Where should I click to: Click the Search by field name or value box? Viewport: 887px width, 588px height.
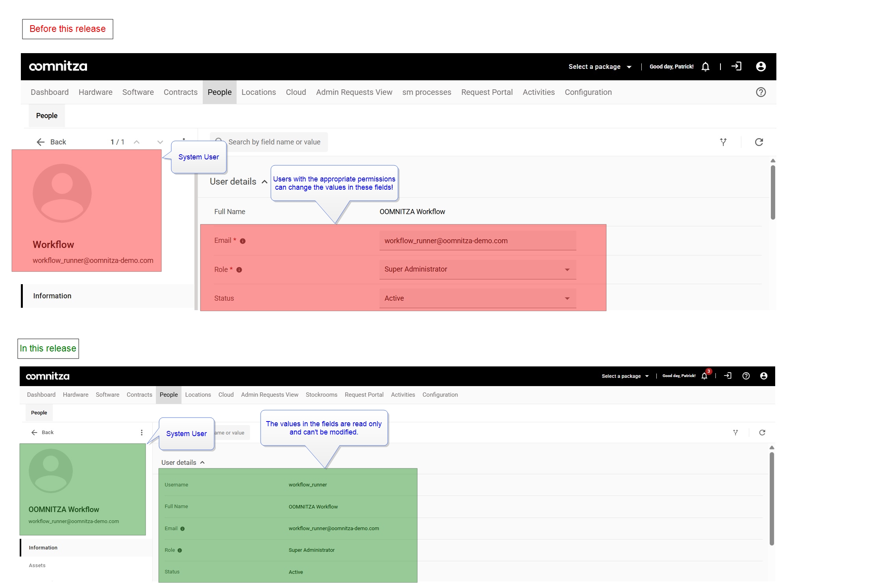point(269,142)
